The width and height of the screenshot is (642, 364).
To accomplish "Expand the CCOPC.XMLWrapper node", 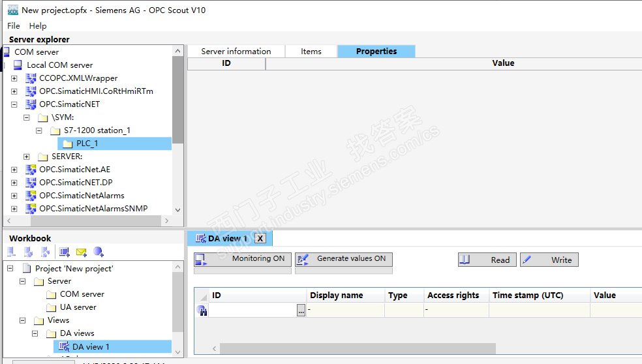I will click(x=14, y=78).
